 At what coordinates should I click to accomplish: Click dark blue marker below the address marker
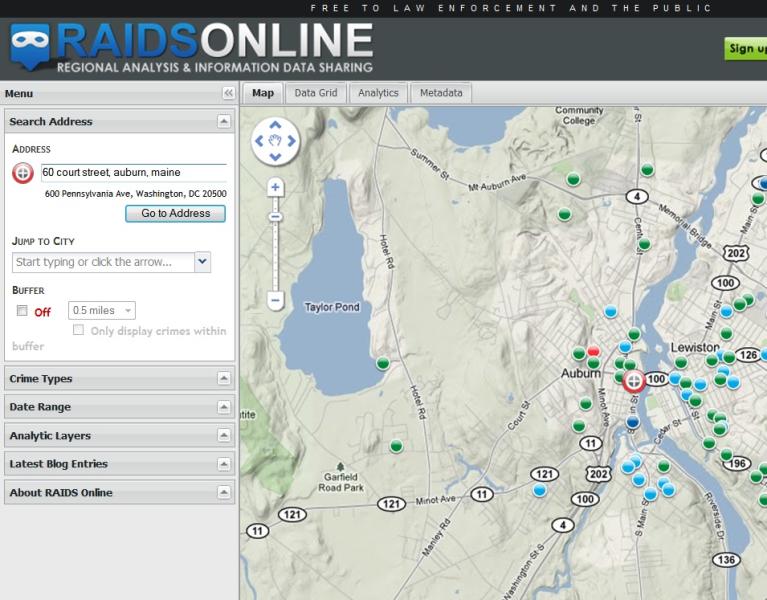pyautogui.click(x=632, y=422)
